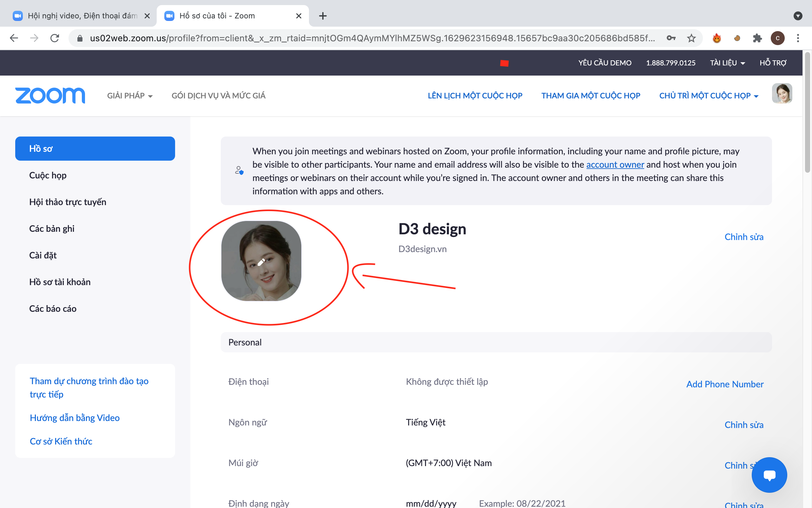Reload the Zoom profile page
The image size is (812, 508).
click(x=55, y=38)
